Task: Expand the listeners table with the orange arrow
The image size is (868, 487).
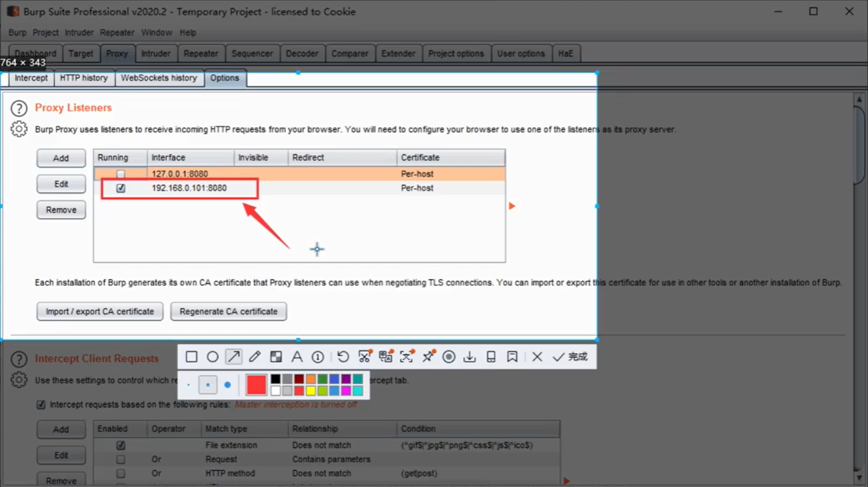Action: click(x=512, y=206)
